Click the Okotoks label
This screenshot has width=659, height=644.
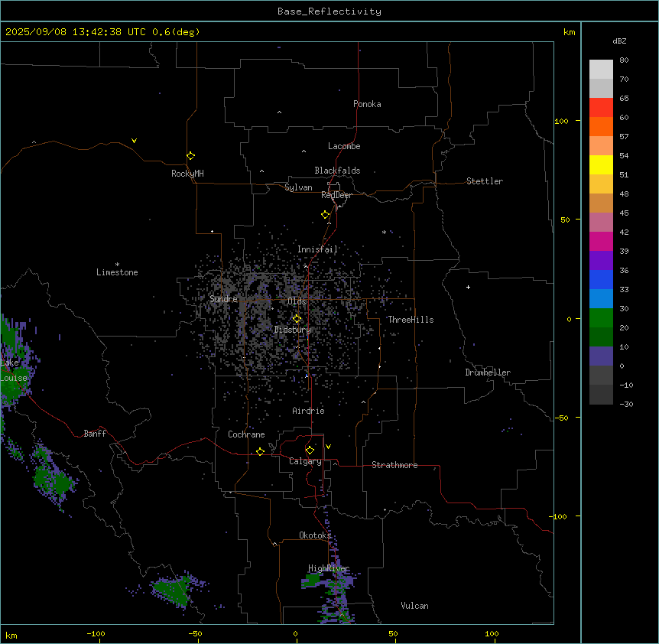[315, 535]
